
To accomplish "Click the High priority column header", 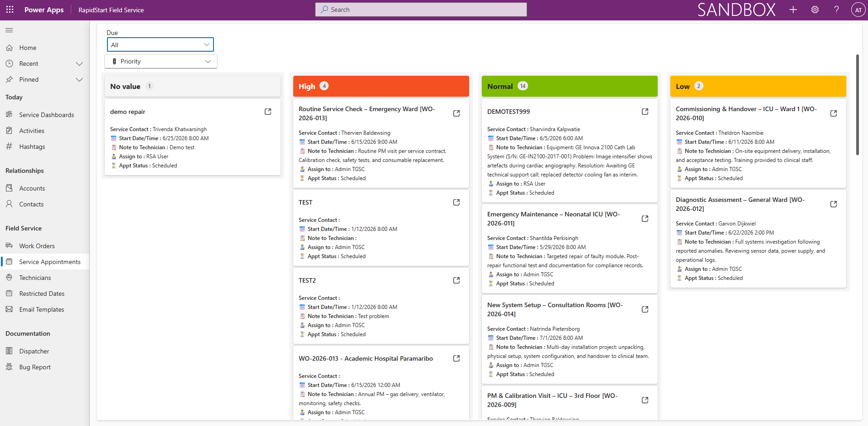I will [381, 86].
